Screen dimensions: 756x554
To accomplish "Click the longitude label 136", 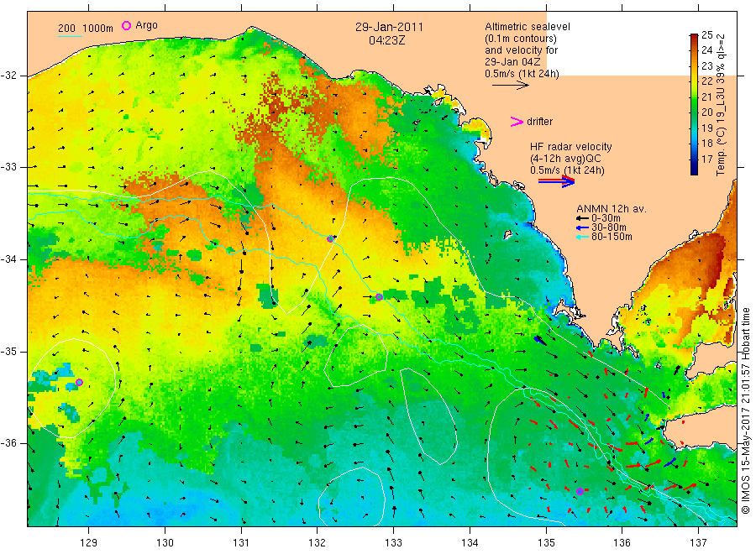I will tap(622, 543).
